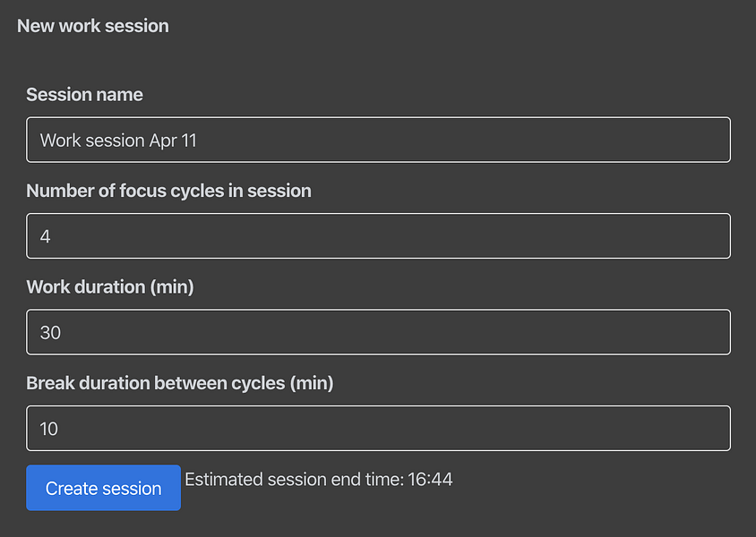Click the empty right side of Work duration field
Viewport: 756px width, 537px height.
(x=582, y=332)
